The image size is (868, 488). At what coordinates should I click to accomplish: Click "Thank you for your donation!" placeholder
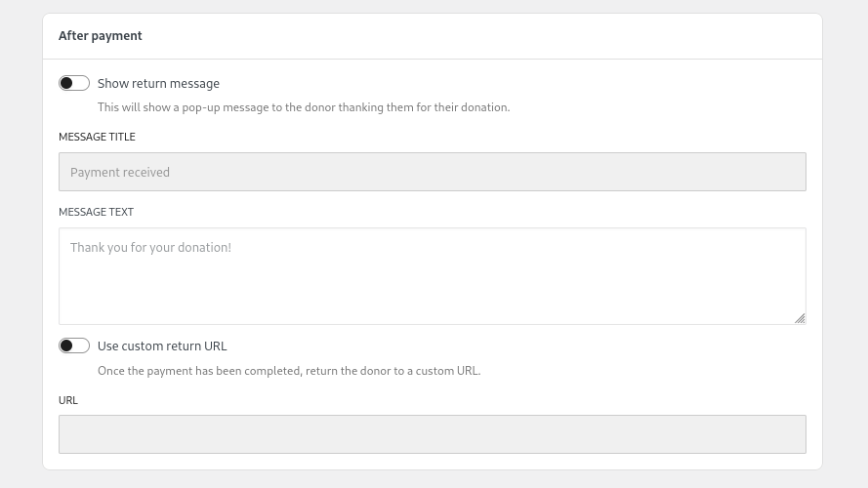click(x=150, y=247)
